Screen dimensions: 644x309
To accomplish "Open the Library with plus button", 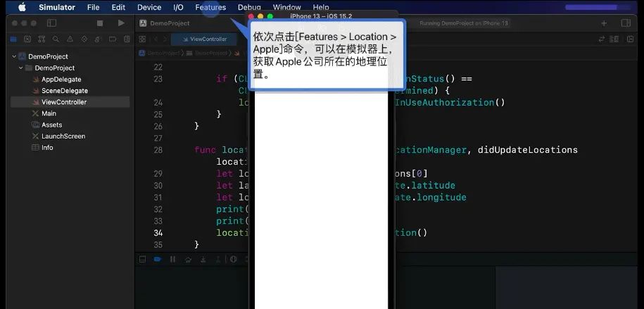I will [604, 23].
